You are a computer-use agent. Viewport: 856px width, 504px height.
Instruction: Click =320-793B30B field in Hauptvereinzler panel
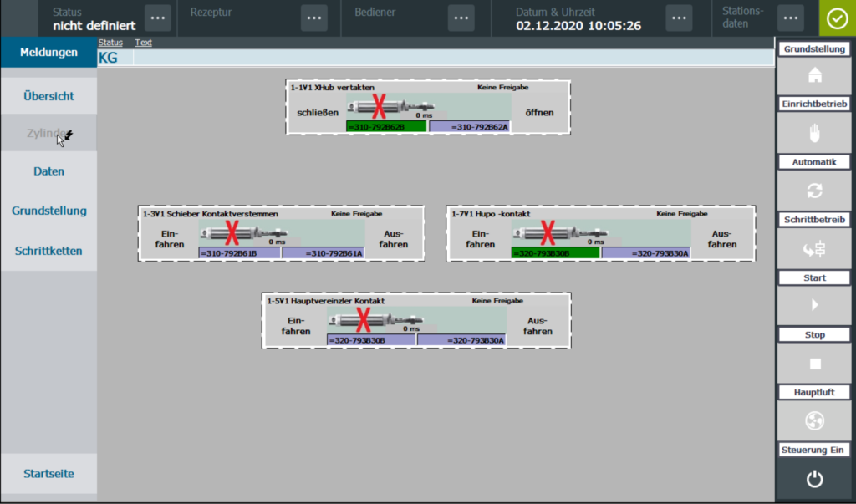coord(371,340)
